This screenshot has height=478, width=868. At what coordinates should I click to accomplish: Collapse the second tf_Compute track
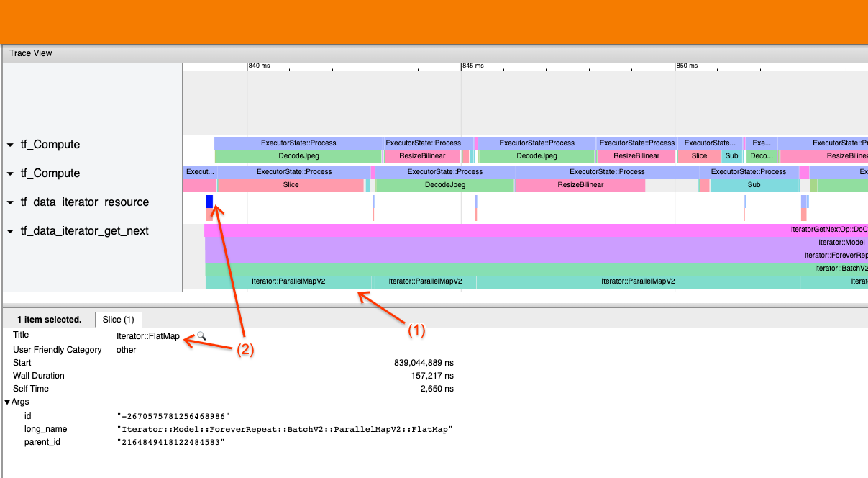click(10, 173)
